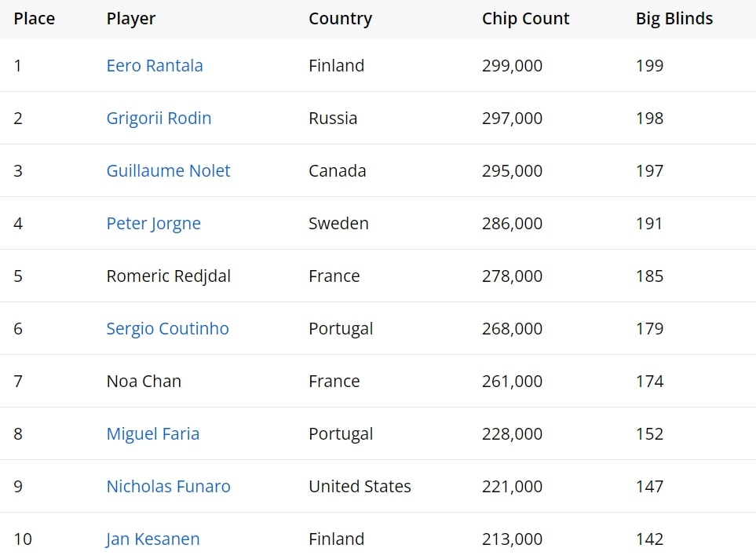Viewport: 756px width, 559px height.
Task: Open Grigorii Rodin player link
Action: coord(159,119)
